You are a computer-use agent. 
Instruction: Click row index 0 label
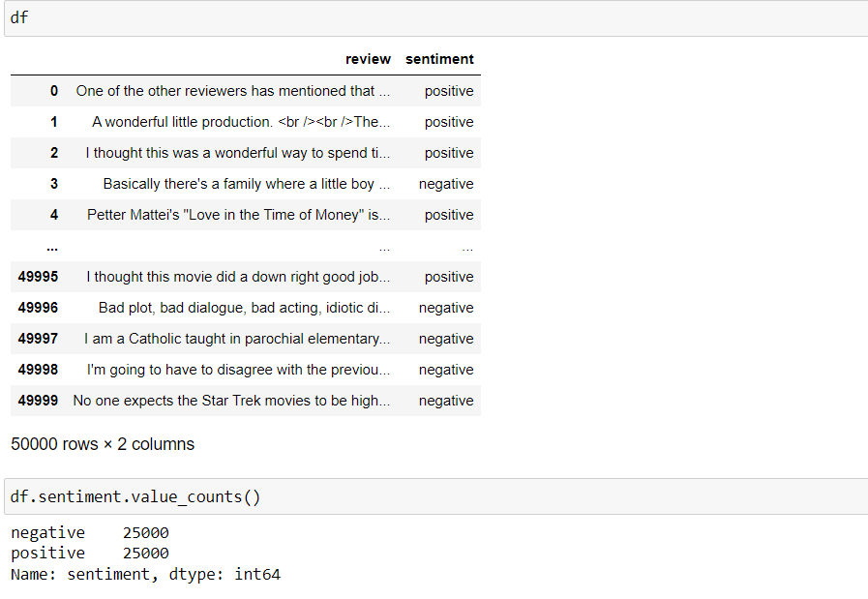tap(53, 91)
